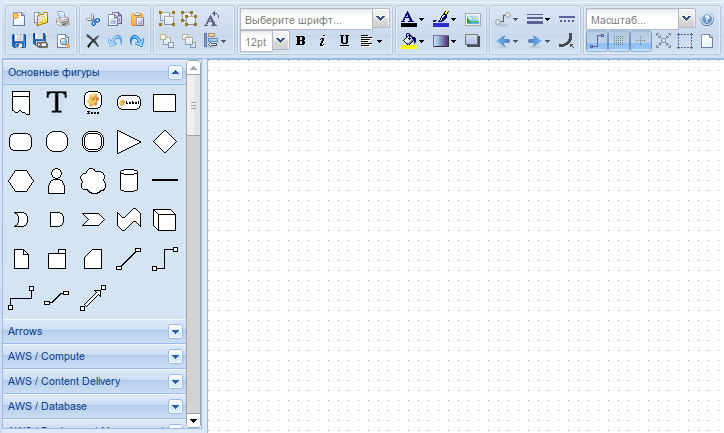The height and width of the screenshot is (433, 724).
Task: Toggle italic text formatting
Action: pyautogui.click(x=322, y=41)
